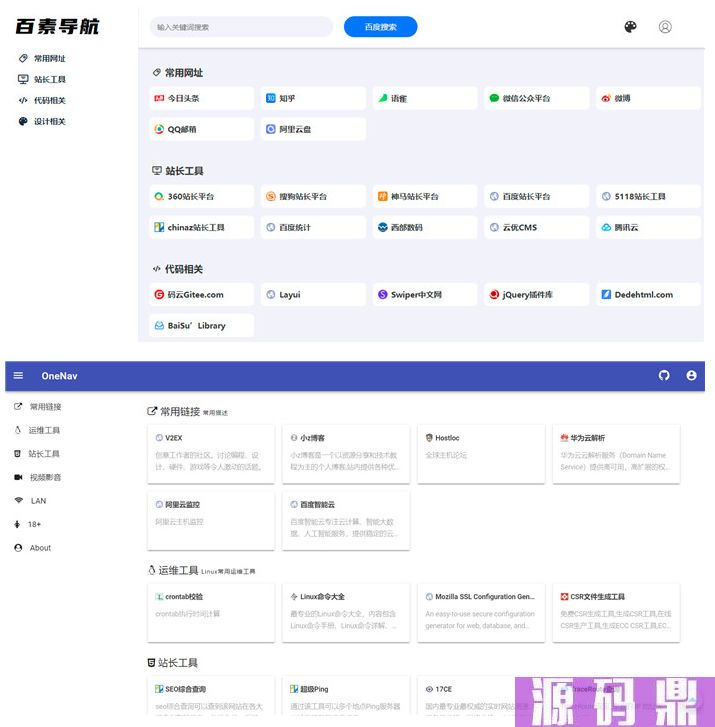Click the 腾讯云 cloud icon
The width and height of the screenshot is (715, 727).
[606, 227]
